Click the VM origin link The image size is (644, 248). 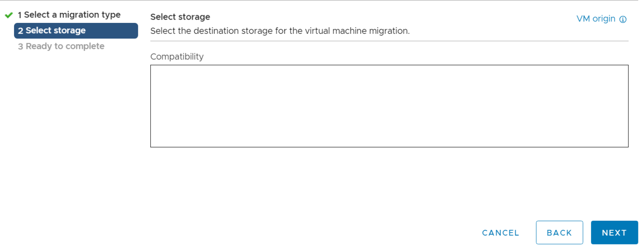[x=596, y=18]
